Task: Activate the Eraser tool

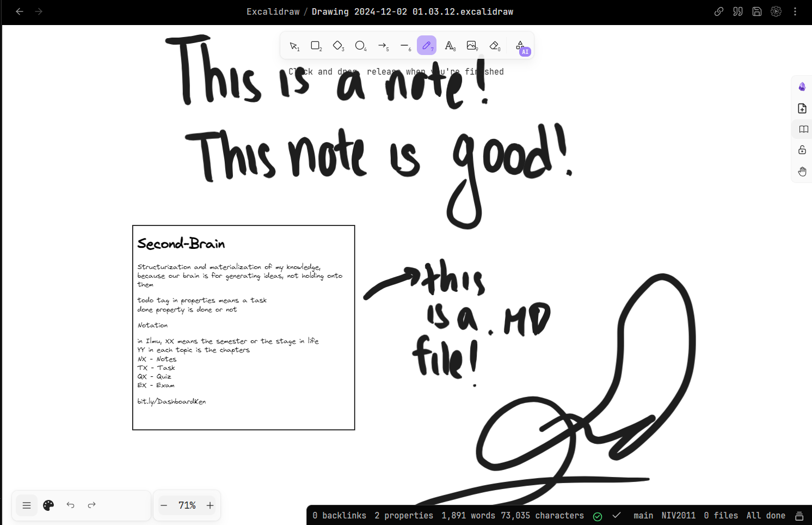Action: [x=494, y=45]
